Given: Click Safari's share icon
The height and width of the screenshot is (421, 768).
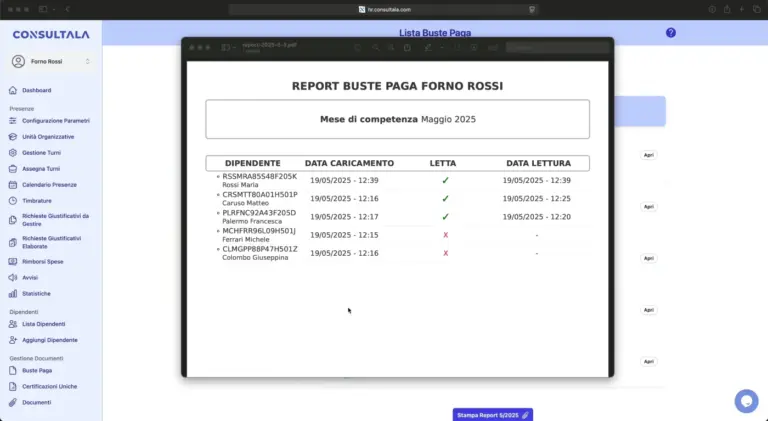Looking at the screenshot, I should 727,9.
